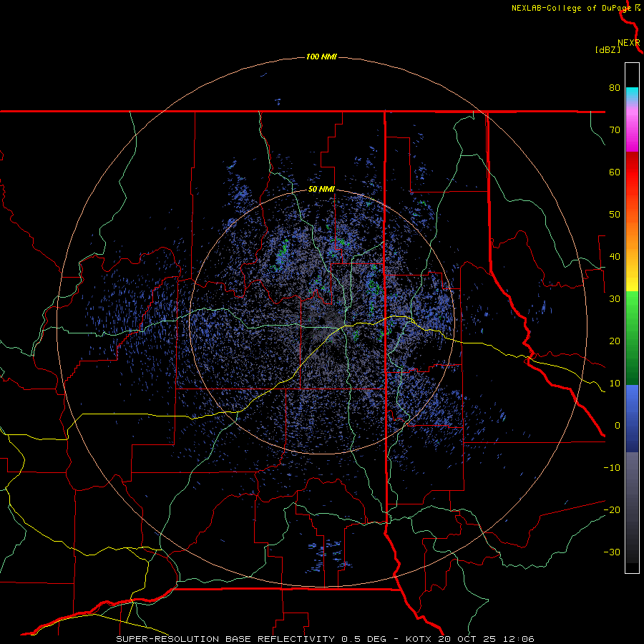Click the "10" value beside blue-green boundary
Screen dimensions: 644x644
tap(615, 384)
